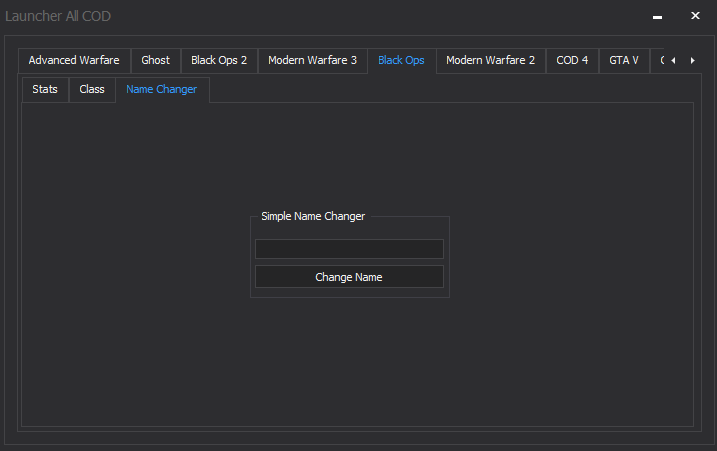Screen dimensions: 717x451
Task: Select the Black Ops 2 tab
Action: pyautogui.click(x=219, y=60)
